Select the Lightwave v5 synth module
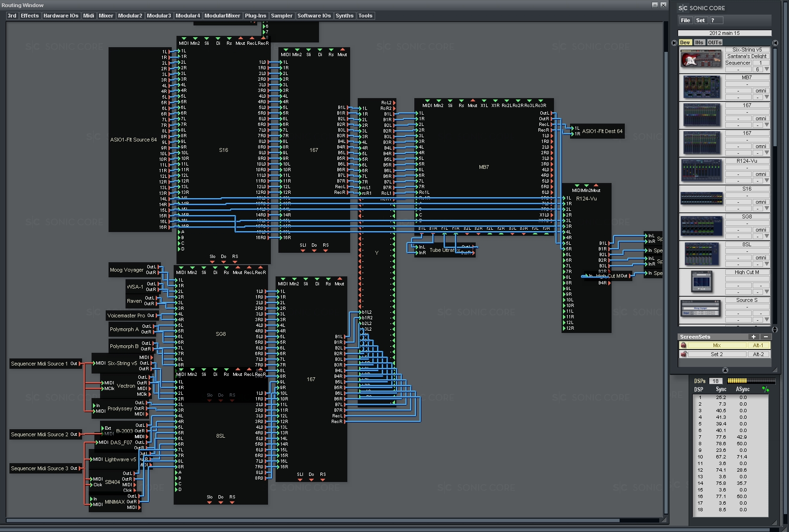789x532 pixels. tap(120, 459)
